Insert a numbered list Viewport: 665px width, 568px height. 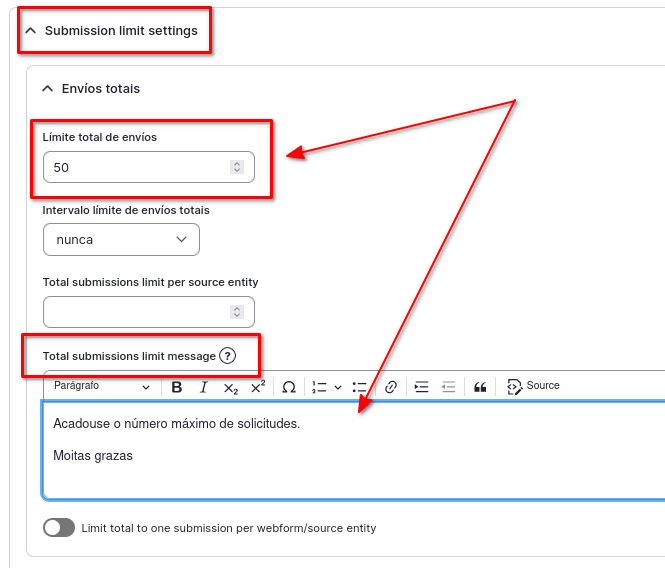pos(320,387)
